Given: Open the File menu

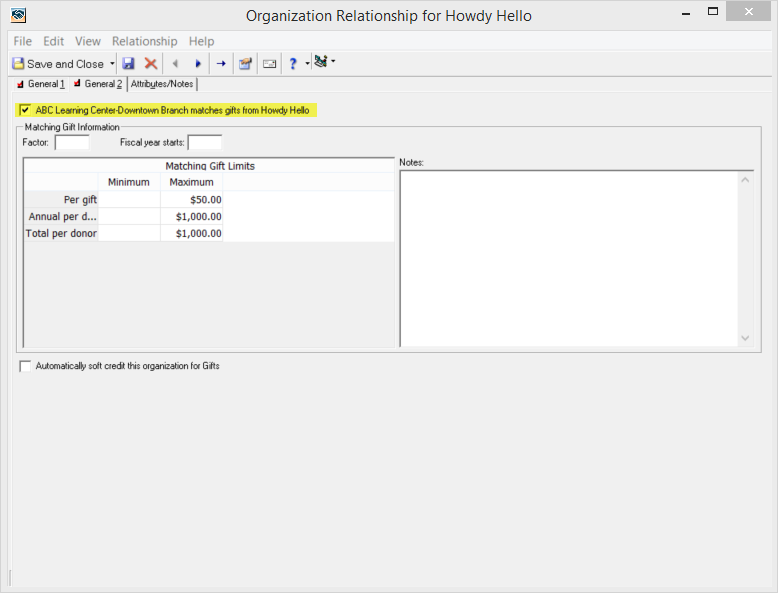Looking at the screenshot, I should point(22,41).
